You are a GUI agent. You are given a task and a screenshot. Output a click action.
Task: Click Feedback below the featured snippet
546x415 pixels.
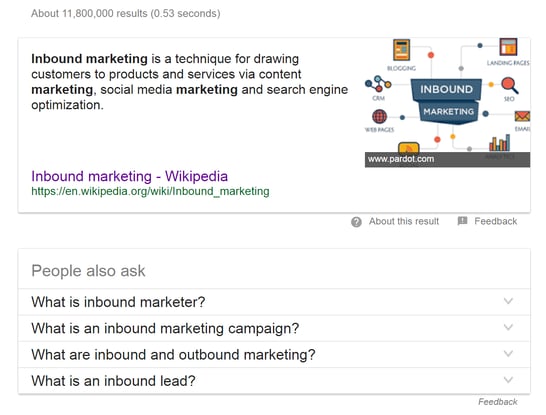(496, 221)
